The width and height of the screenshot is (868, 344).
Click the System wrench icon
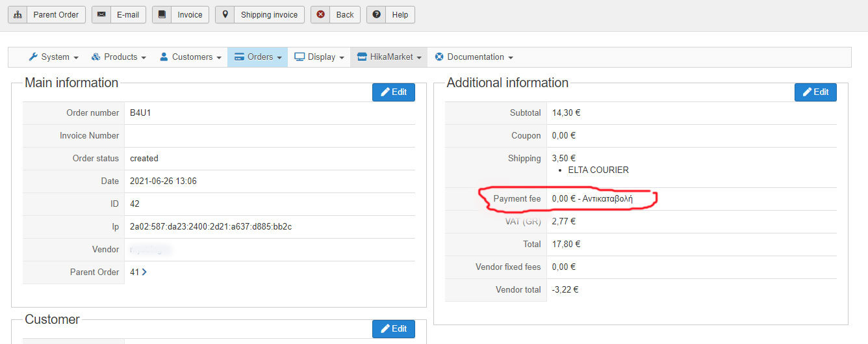click(33, 57)
